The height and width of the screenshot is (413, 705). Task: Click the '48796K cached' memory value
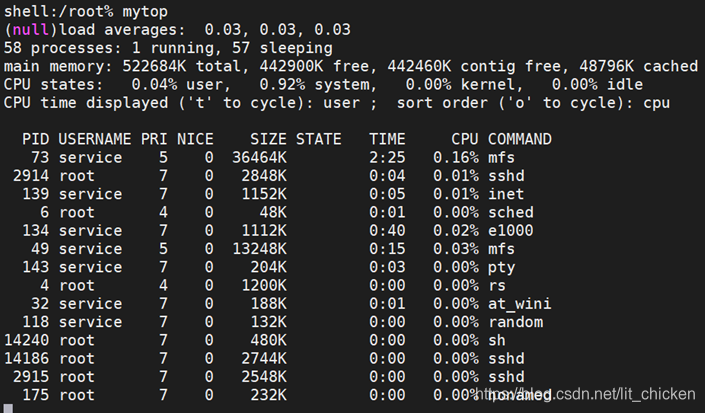pyautogui.click(x=638, y=67)
